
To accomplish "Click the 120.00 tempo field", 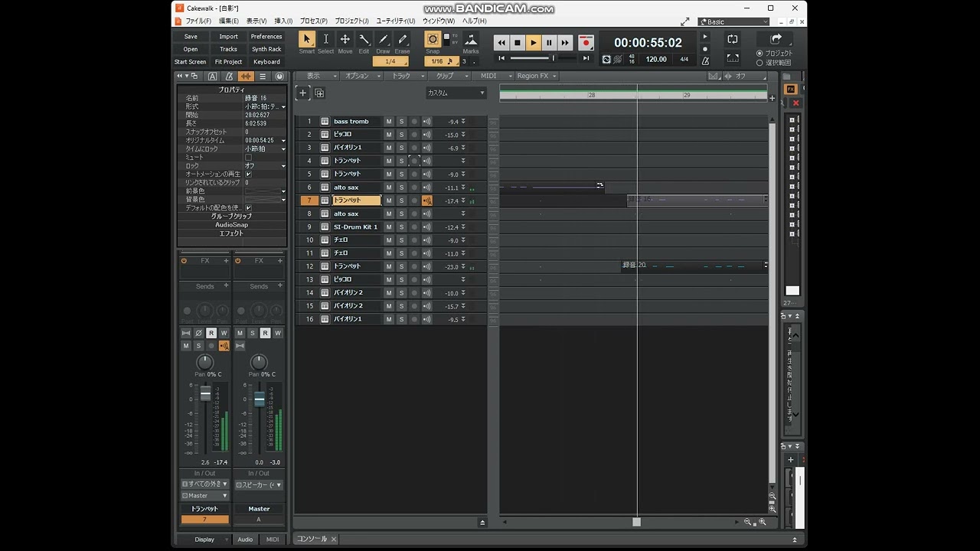I will 655,59.
